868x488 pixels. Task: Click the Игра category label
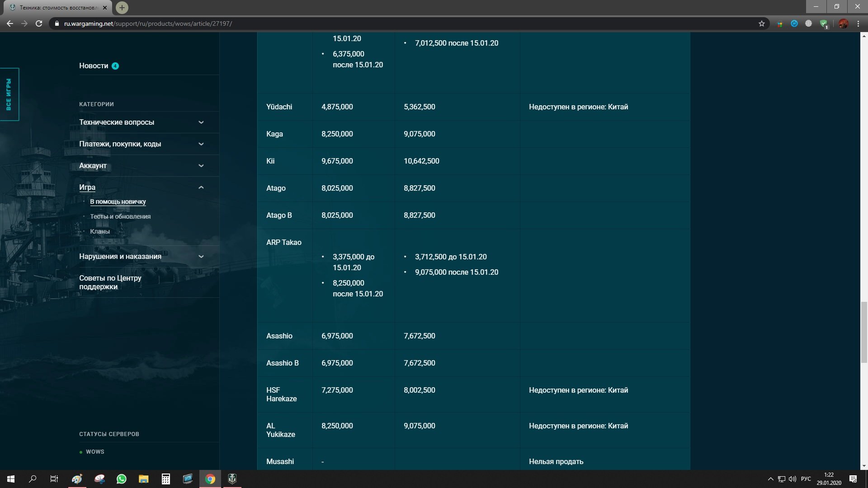(x=87, y=188)
